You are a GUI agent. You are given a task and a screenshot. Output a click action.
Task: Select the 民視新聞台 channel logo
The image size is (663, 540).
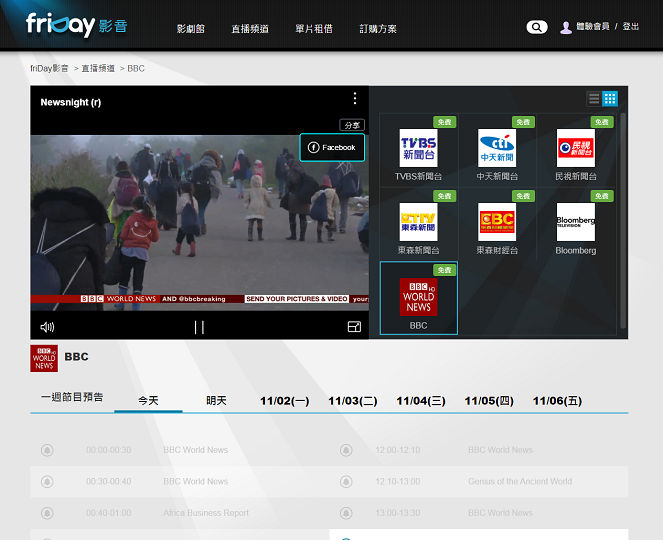click(x=575, y=148)
